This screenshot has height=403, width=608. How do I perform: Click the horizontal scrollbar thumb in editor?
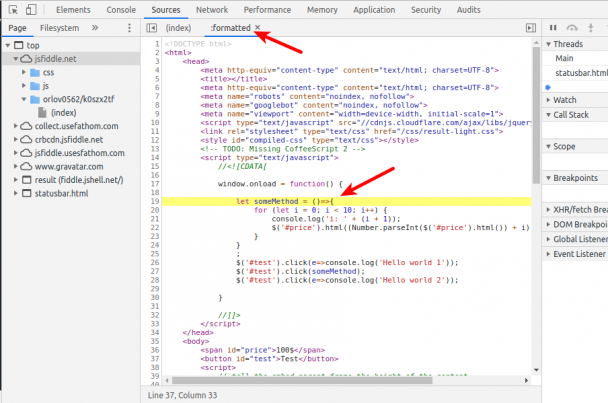(x=302, y=381)
